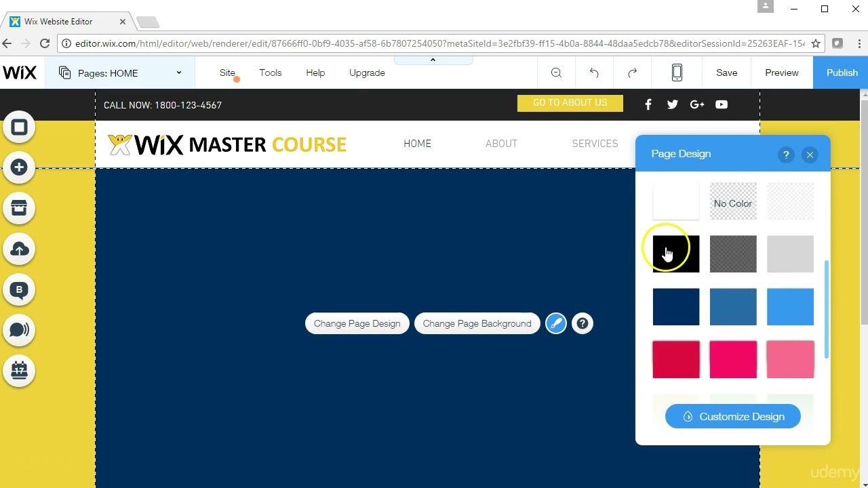Click the YouTube social icon
The image size is (868, 488).
pyautogui.click(x=722, y=104)
